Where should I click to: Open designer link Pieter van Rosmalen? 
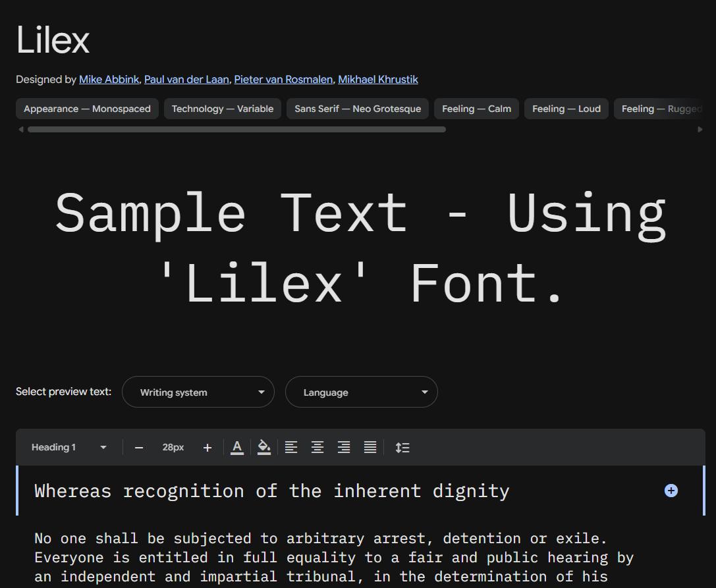click(283, 80)
